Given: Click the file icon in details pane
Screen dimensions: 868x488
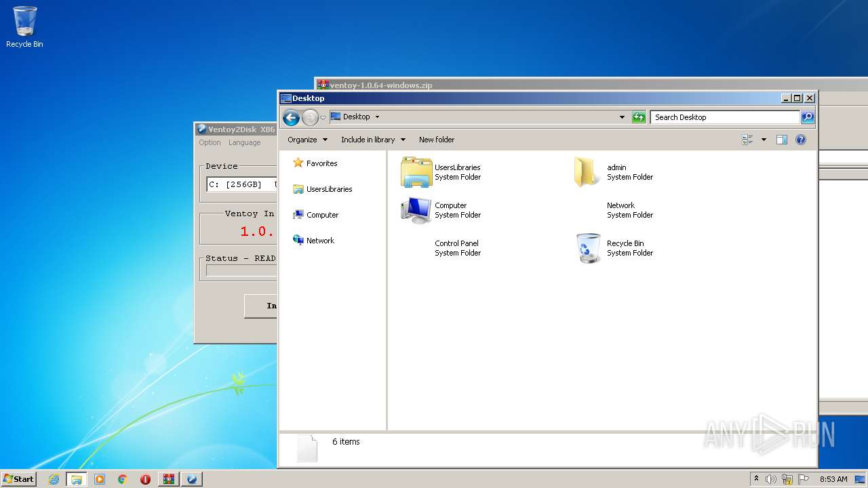Looking at the screenshot, I should click(x=307, y=449).
